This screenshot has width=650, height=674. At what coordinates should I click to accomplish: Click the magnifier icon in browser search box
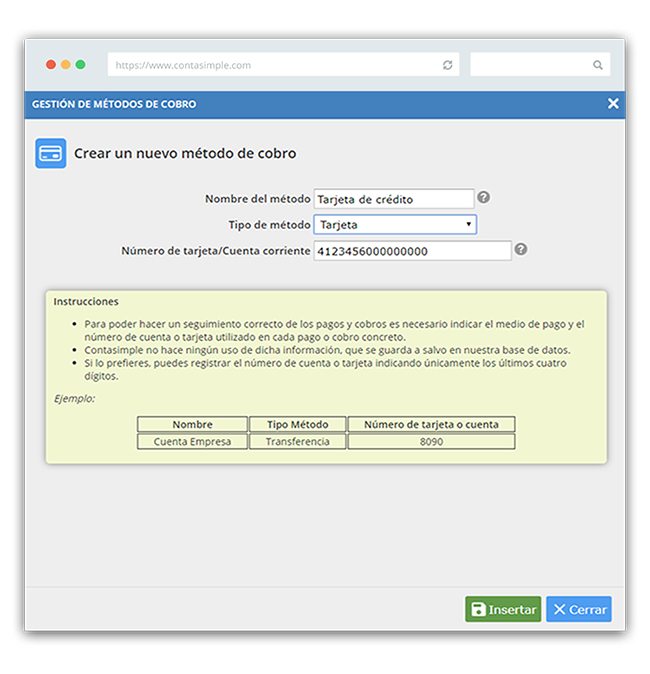point(598,65)
